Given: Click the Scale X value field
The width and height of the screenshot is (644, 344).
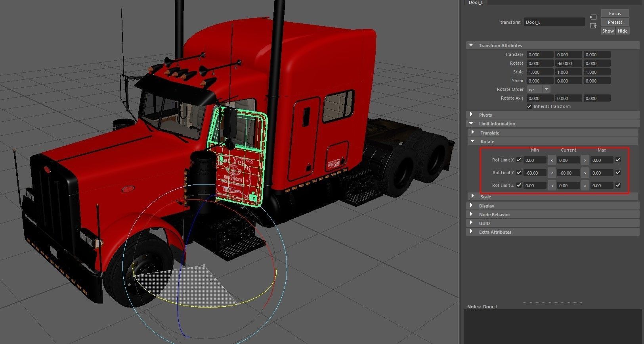Looking at the screenshot, I should click(540, 72).
